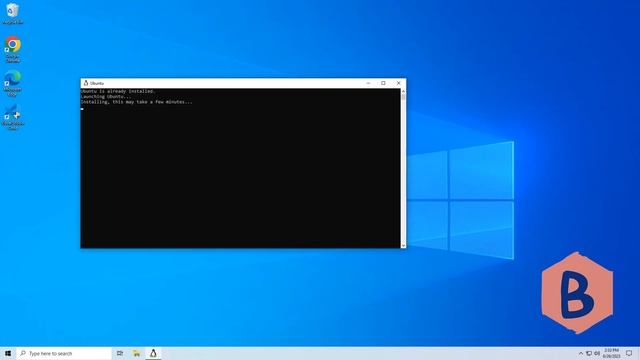Viewport: 640px width, 360px height.
Task: Open the notification center icon
Action: (629, 353)
